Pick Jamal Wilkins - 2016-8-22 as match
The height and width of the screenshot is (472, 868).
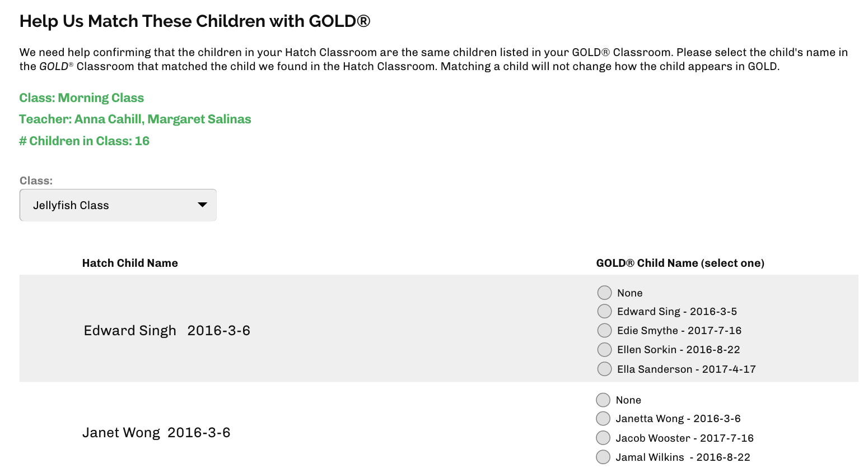(603, 457)
